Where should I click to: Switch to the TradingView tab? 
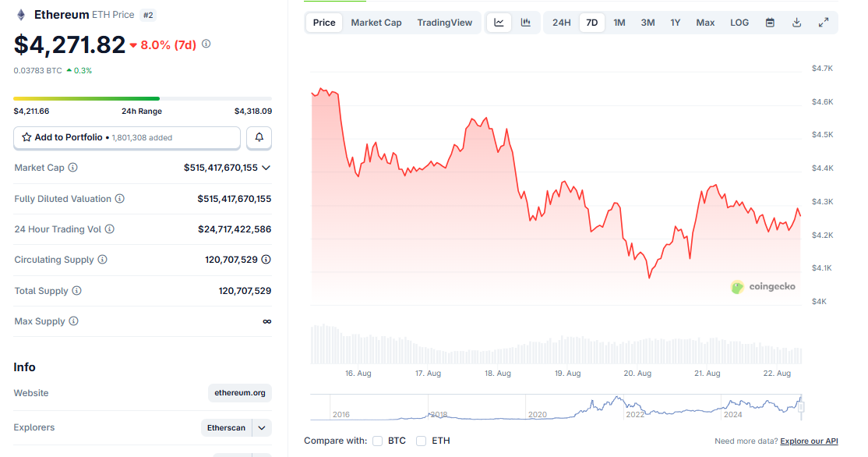click(444, 23)
